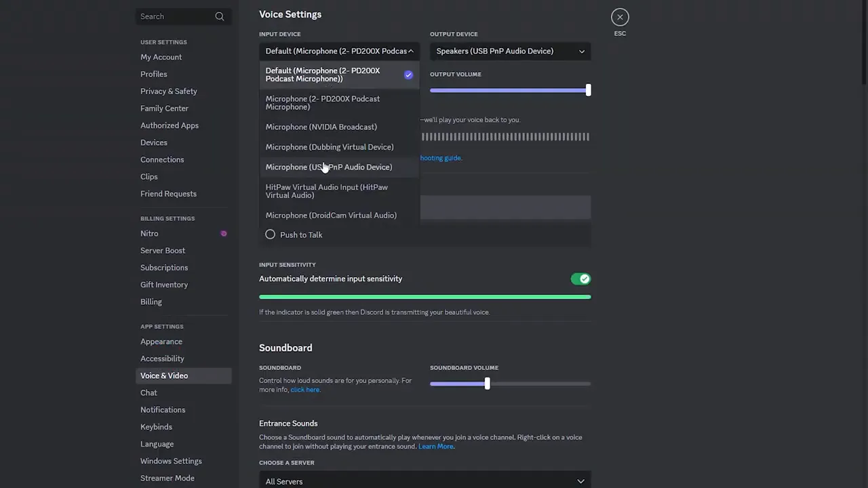This screenshot has width=868, height=488.
Task: Go to Profiles settings
Action: (x=183, y=74)
